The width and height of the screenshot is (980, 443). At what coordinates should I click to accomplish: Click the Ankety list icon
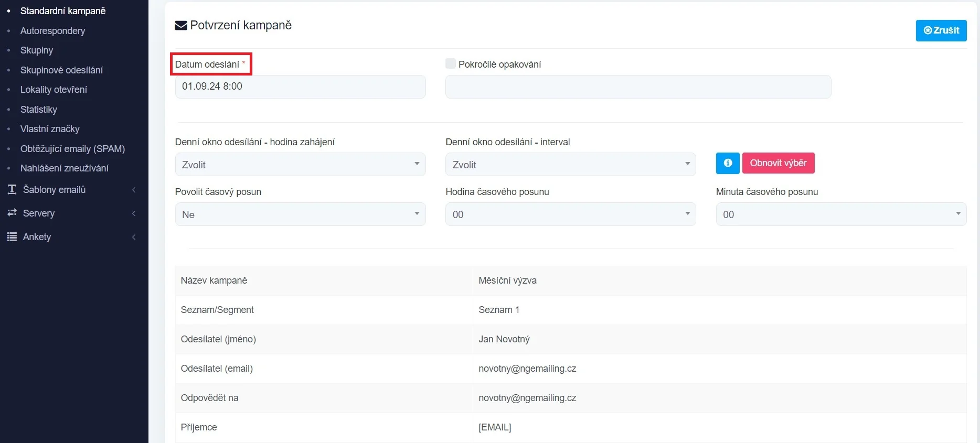12,237
